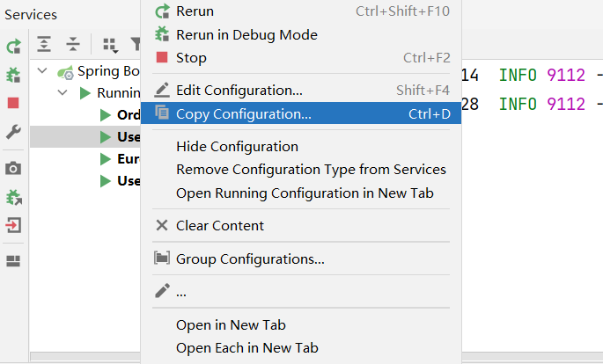Select Hide Configuration option
Viewport: 603px width, 364px height.
[237, 146]
